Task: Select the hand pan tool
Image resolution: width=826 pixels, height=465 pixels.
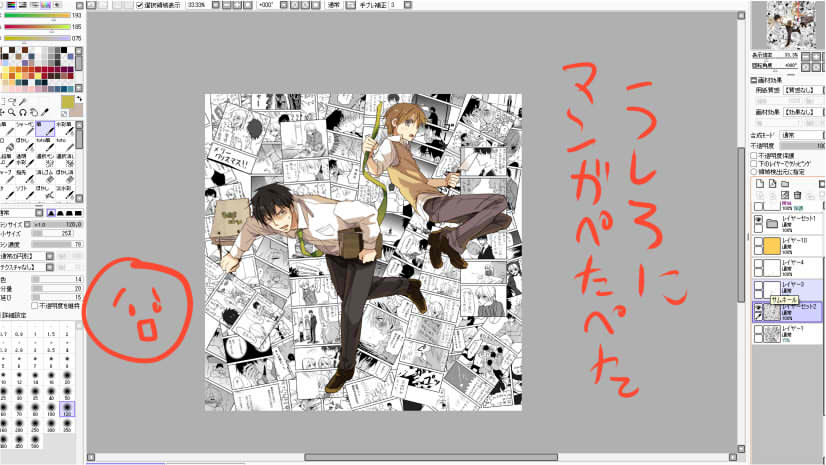Action: (x=34, y=112)
